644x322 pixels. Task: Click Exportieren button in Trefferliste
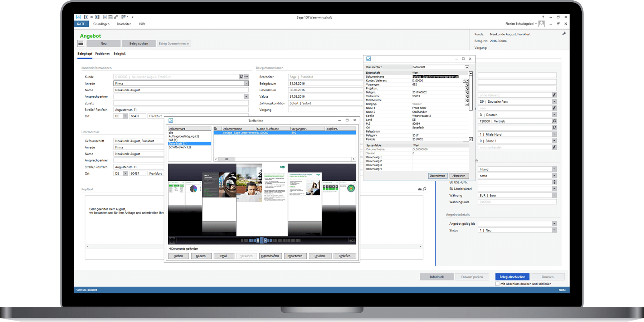[295, 256]
